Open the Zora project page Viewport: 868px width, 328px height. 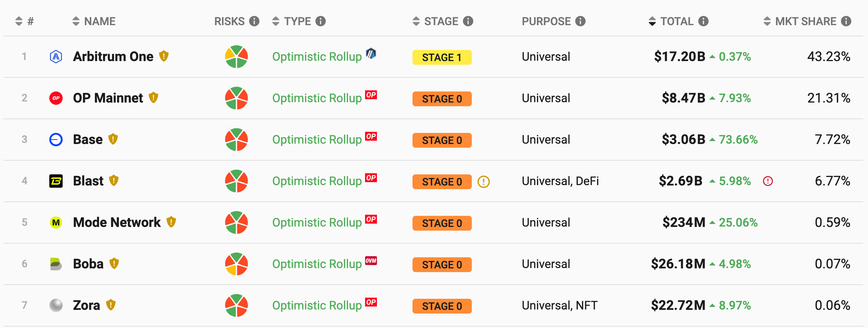86,305
